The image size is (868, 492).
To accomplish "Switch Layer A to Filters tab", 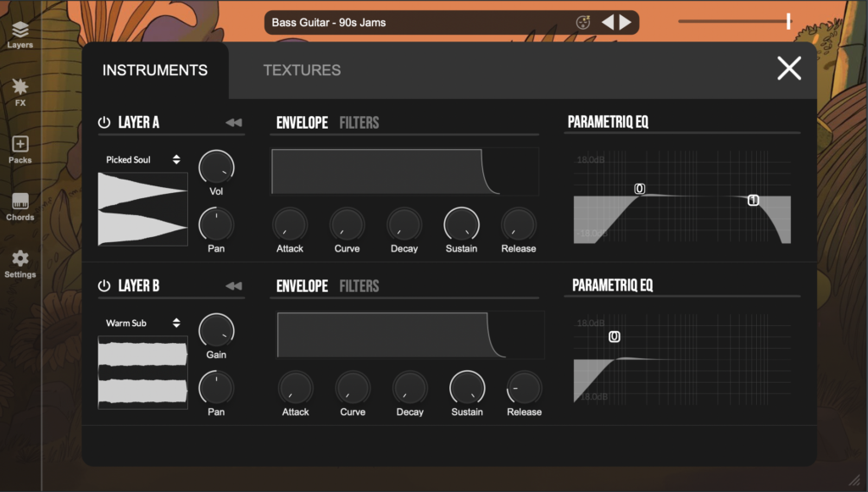I will pyautogui.click(x=359, y=123).
